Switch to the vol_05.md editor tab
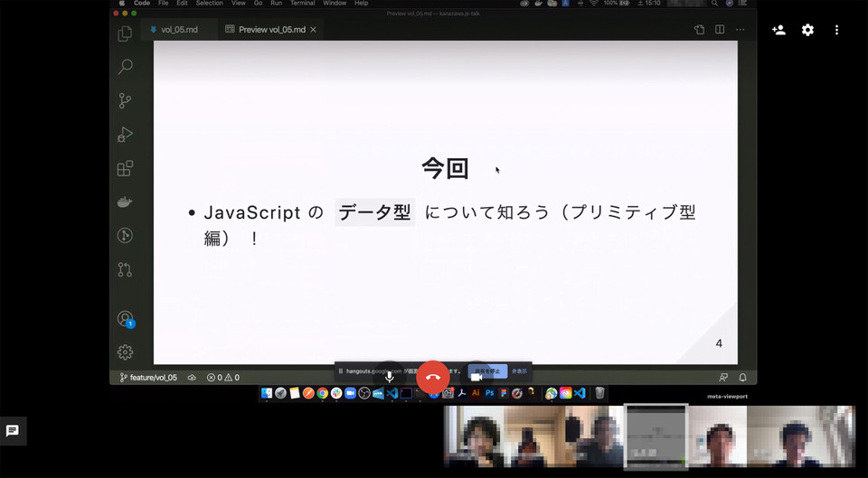The height and width of the screenshot is (478, 868). click(x=175, y=30)
